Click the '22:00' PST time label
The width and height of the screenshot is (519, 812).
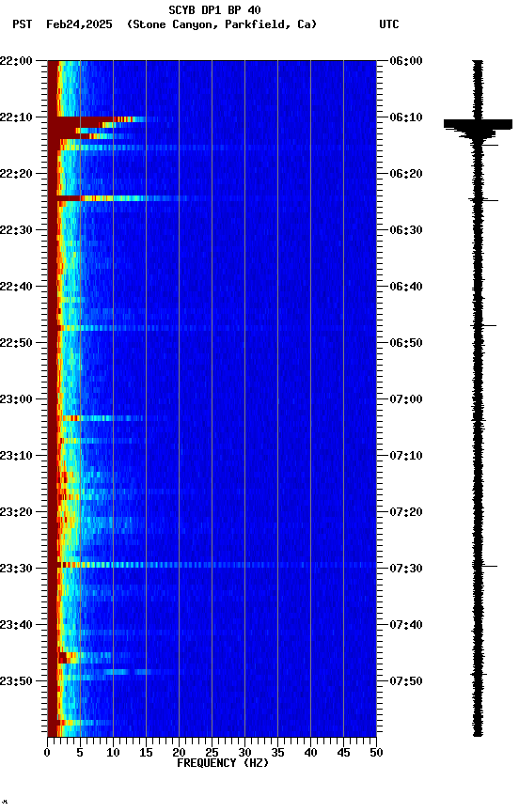pyautogui.click(x=16, y=61)
